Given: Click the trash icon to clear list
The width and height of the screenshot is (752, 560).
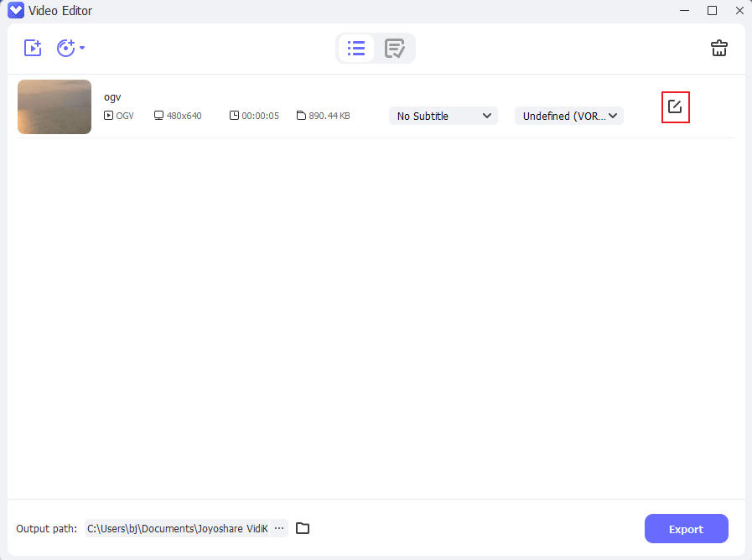Looking at the screenshot, I should [718, 48].
